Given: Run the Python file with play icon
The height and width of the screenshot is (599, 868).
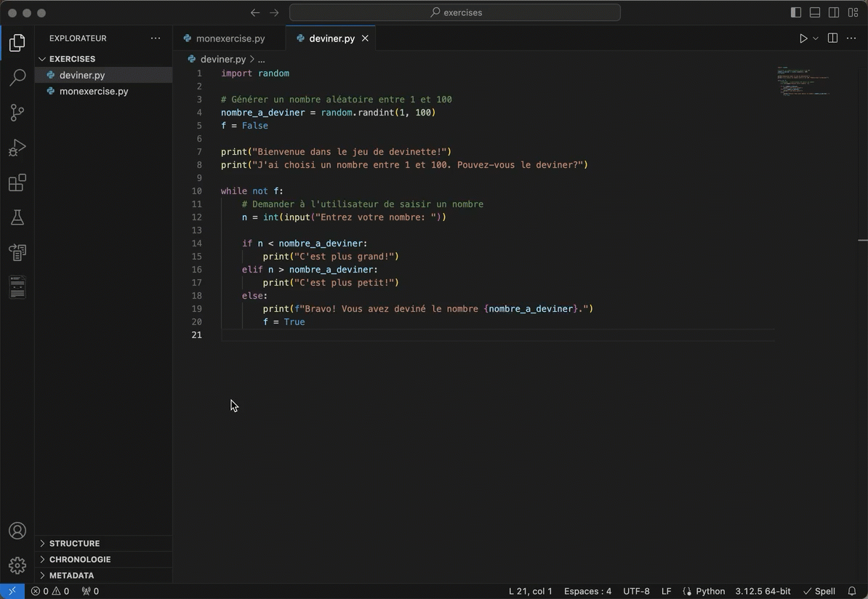Looking at the screenshot, I should pos(803,39).
